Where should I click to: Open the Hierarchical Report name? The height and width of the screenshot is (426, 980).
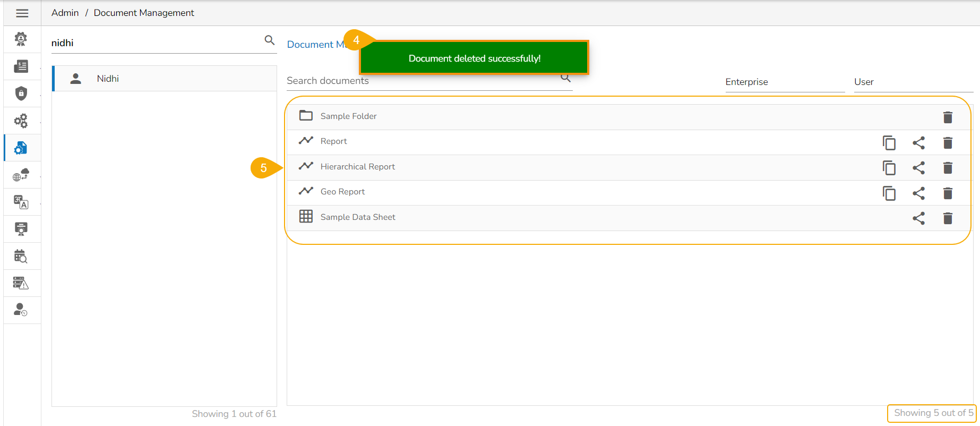(358, 167)
